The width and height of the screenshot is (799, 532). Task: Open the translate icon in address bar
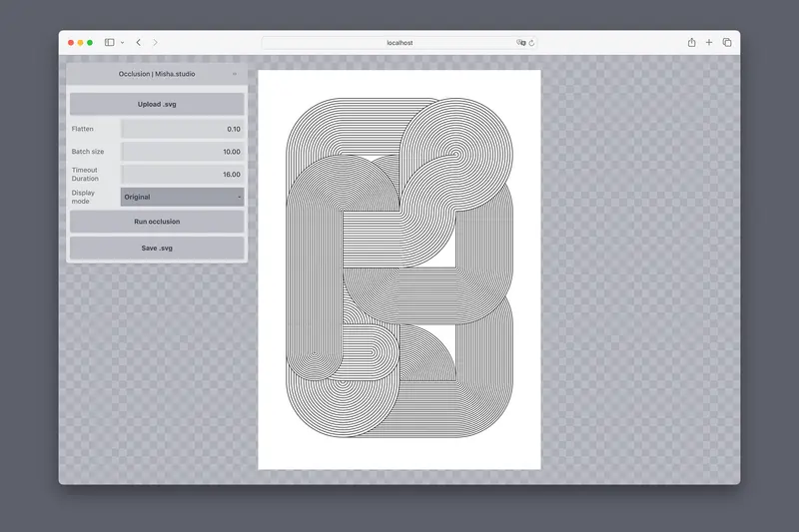(520, 43)
